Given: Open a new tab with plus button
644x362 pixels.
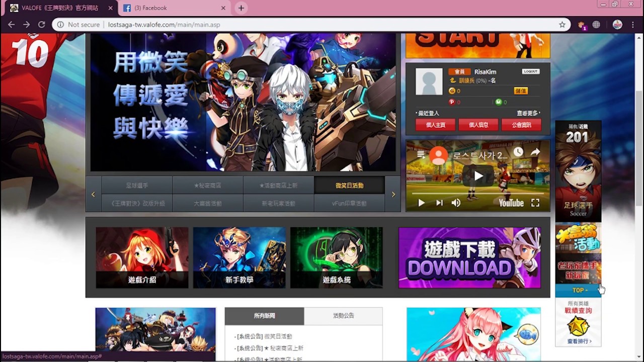Looking at the screenshot, I should (x=241, y=8).
